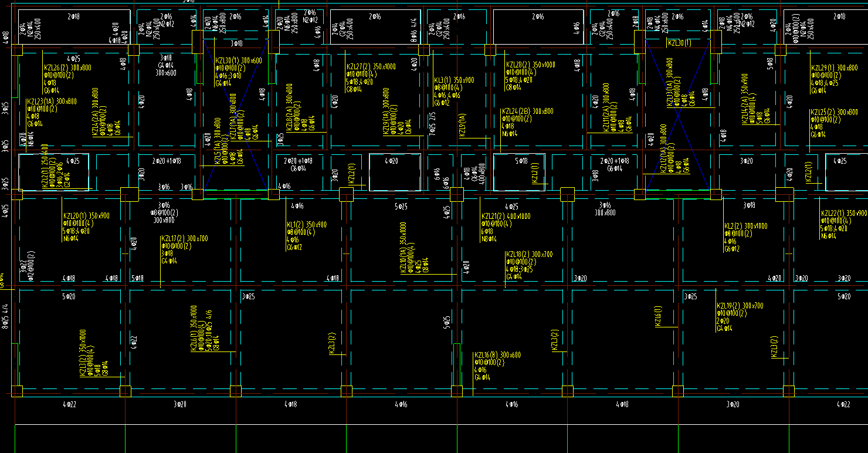Select the vertical KZL10(1A) 350x1000 label

(404, 248)
